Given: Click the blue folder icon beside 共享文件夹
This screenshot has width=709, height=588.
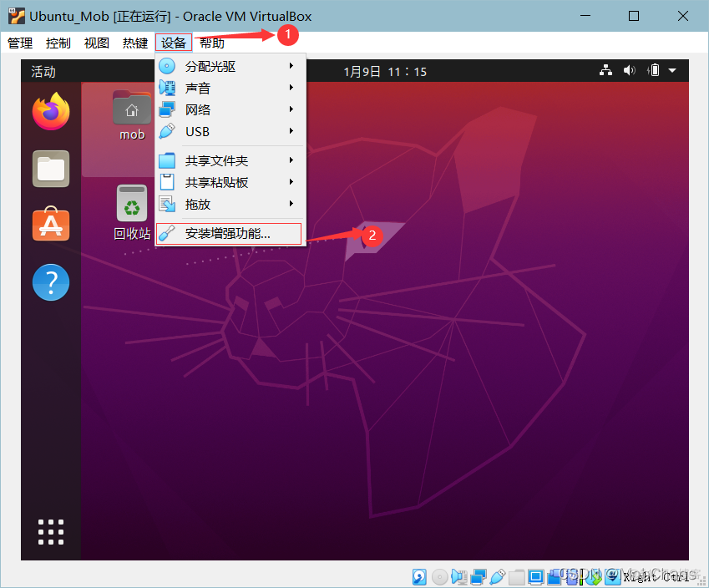Looking at the screenshot, I should [167, 160].
